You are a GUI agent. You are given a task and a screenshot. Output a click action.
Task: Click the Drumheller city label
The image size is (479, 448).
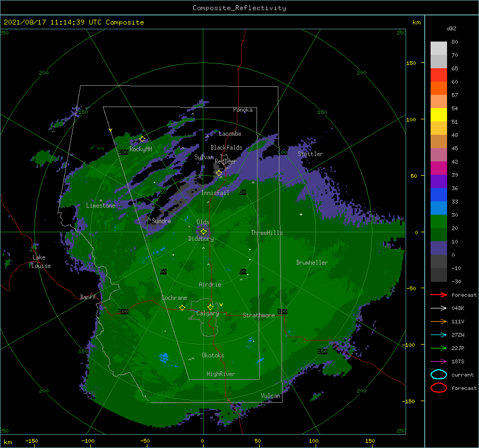[x=312, y=263]
